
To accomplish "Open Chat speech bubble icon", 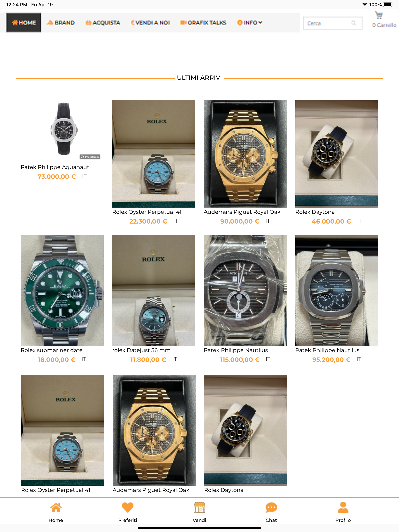I will click(271, 507).
